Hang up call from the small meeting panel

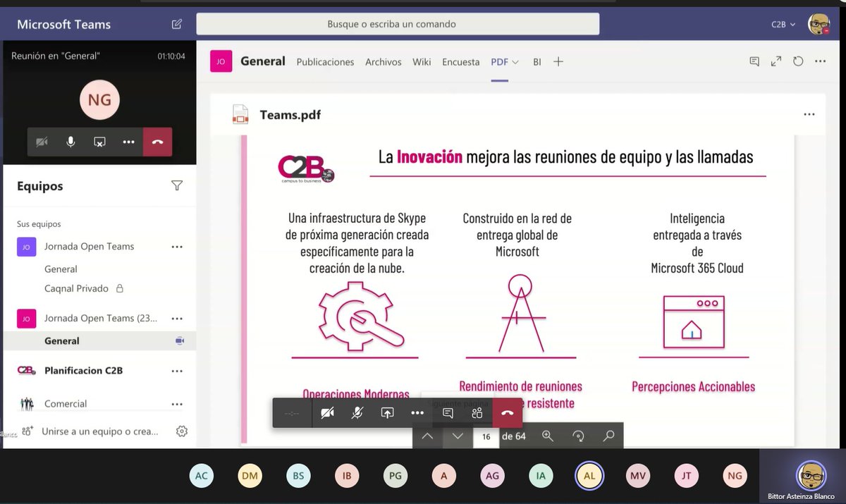pyautogui.click(x=157, y=142)
